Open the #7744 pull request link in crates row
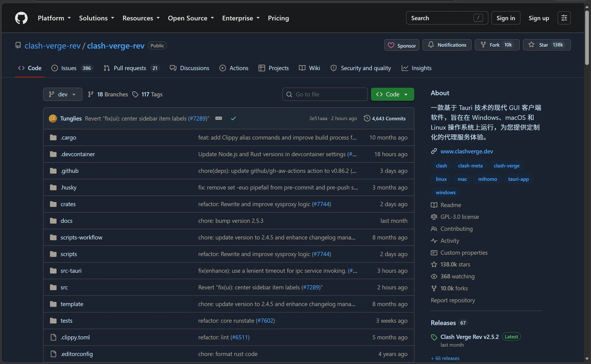 click(x=321, y=204)
